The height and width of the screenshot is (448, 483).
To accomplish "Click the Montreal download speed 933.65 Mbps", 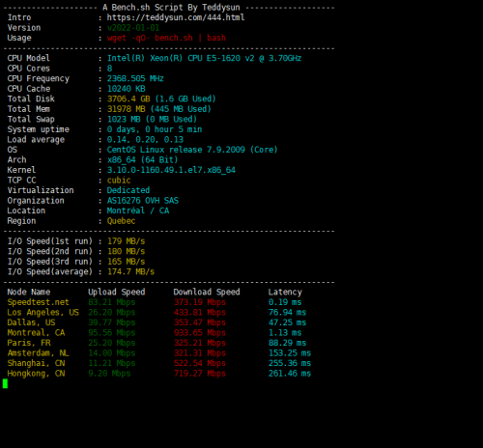I will coord(200,333).
